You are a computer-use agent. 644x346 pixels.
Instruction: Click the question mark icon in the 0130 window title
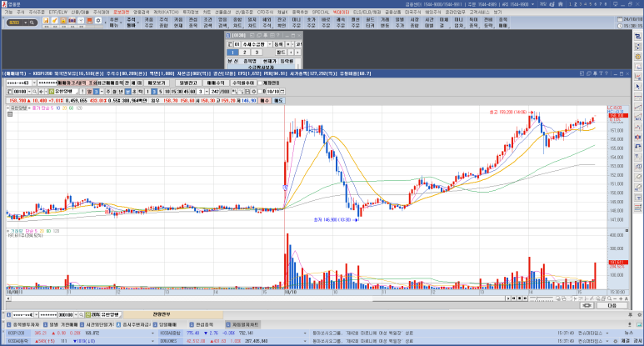(x=278, y=35)
